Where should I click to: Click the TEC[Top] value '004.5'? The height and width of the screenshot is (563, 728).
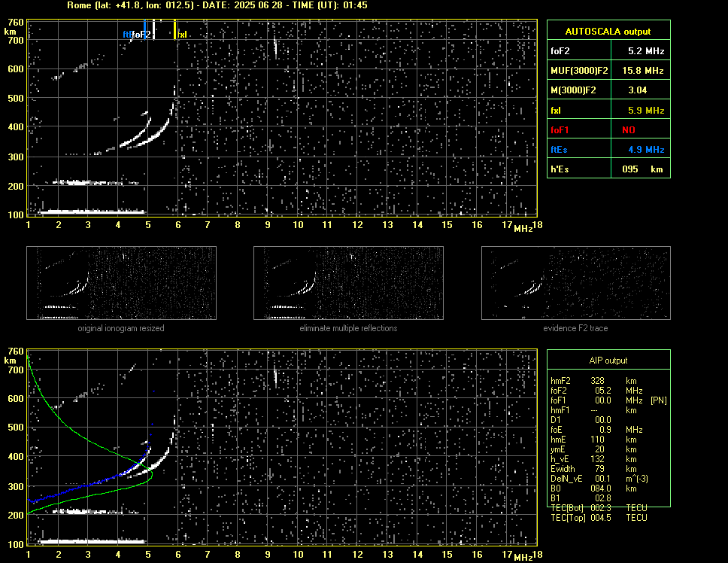tap(601, 518)
